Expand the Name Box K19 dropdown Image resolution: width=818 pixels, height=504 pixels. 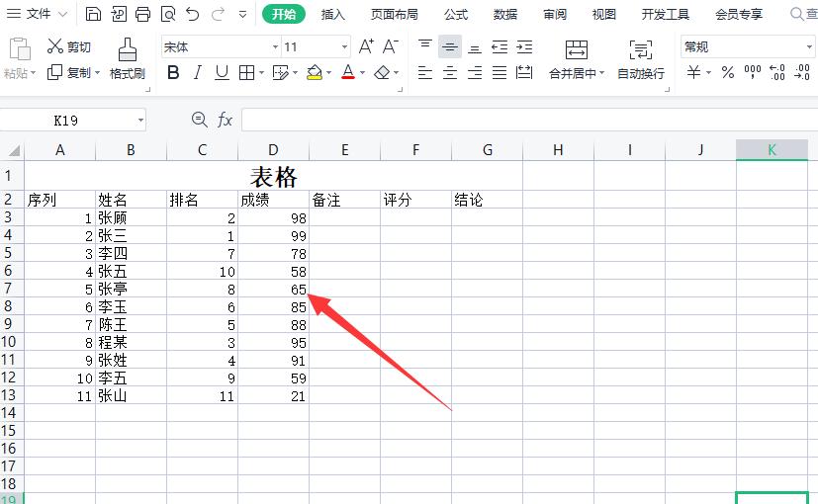(140, 121)
